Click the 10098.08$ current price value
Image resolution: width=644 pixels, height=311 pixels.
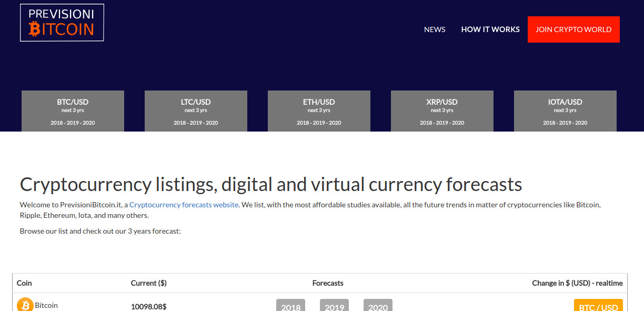tap(149, 306)
